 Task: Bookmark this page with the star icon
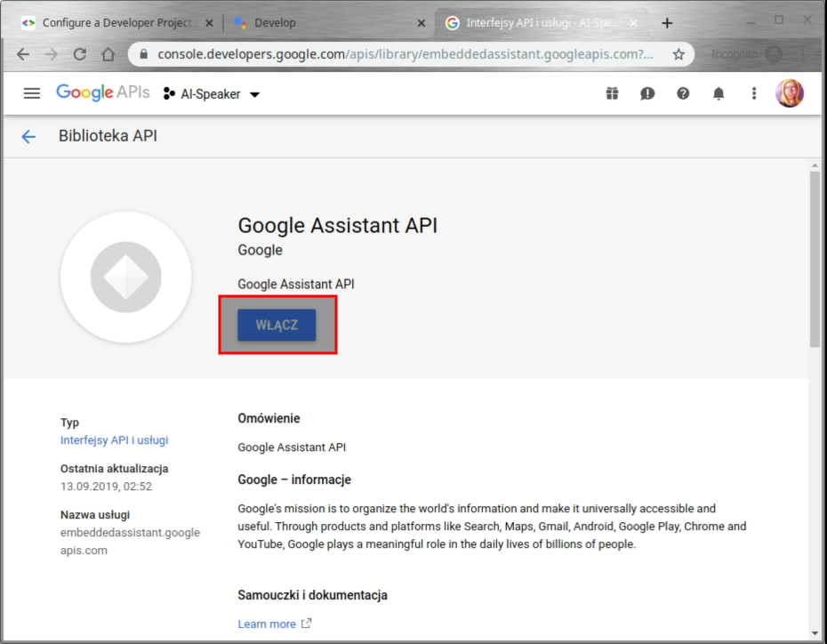pyautogui.click(x=678, y=53)
